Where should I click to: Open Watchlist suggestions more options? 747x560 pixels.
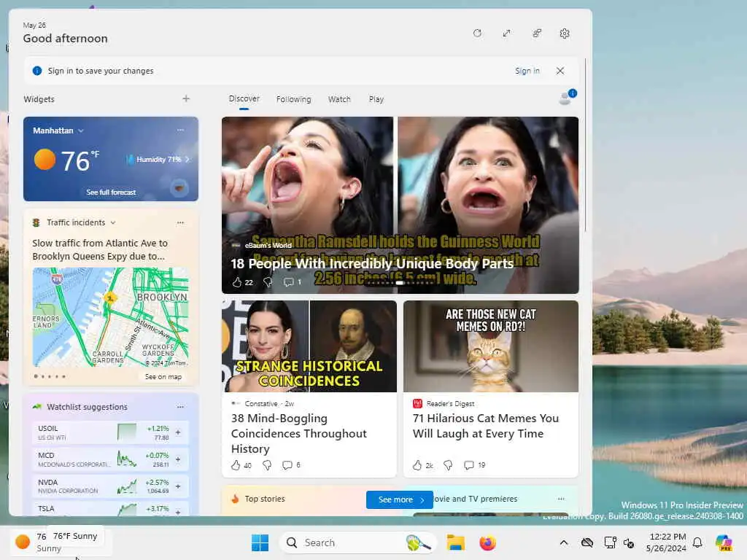180,407
